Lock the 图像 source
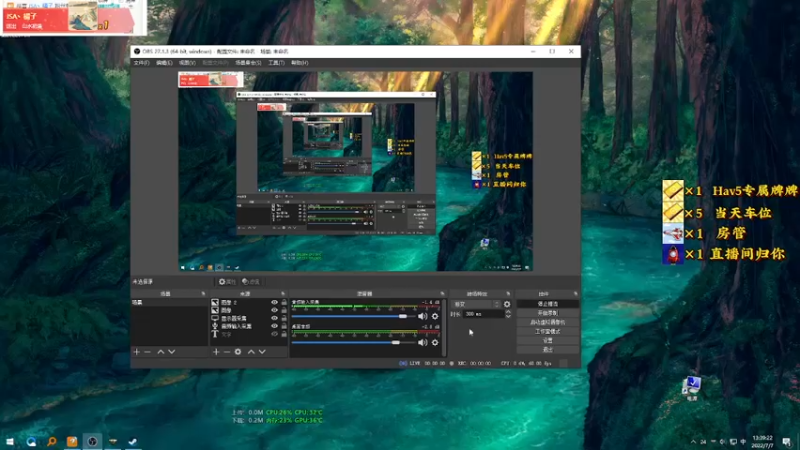 click(x=284, y=310)
